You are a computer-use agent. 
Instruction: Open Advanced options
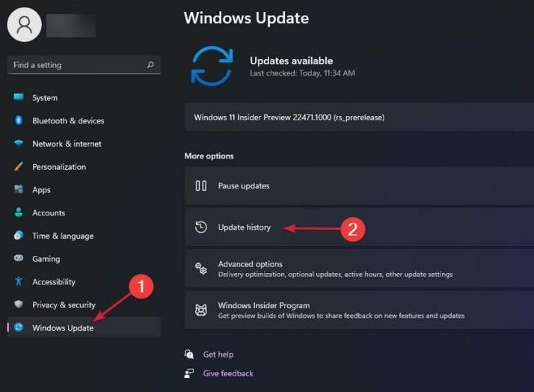tap(359, 269)
